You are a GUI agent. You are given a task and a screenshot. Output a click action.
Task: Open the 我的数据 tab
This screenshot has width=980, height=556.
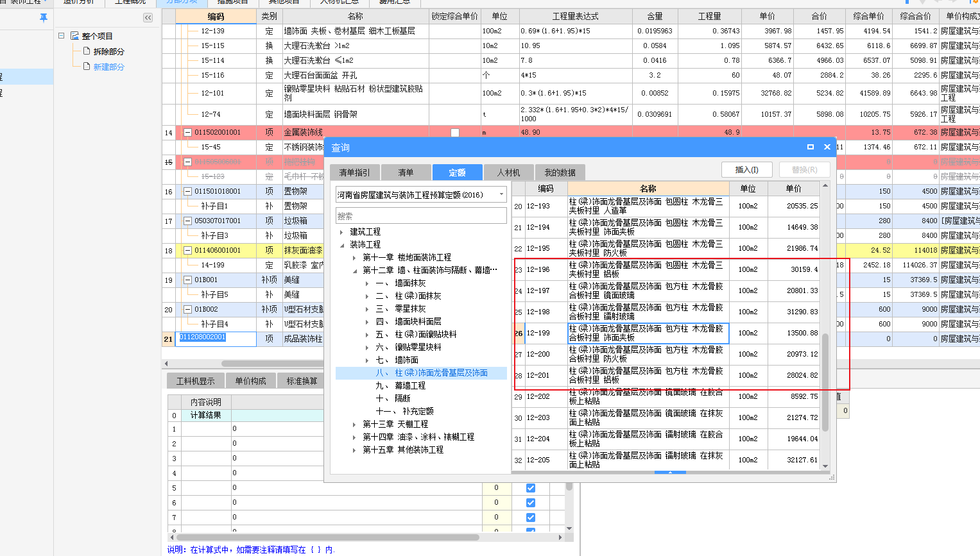tap(560, 173)
